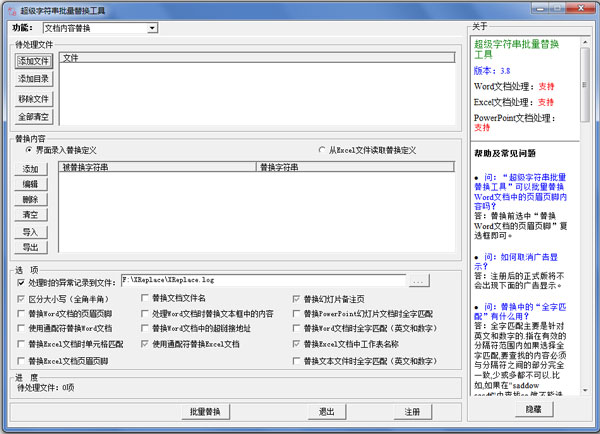Viewport: 600px width, 434px height.
Task: Toggle the 区分大小写 checkbox
Action: [x=21, y=298]
